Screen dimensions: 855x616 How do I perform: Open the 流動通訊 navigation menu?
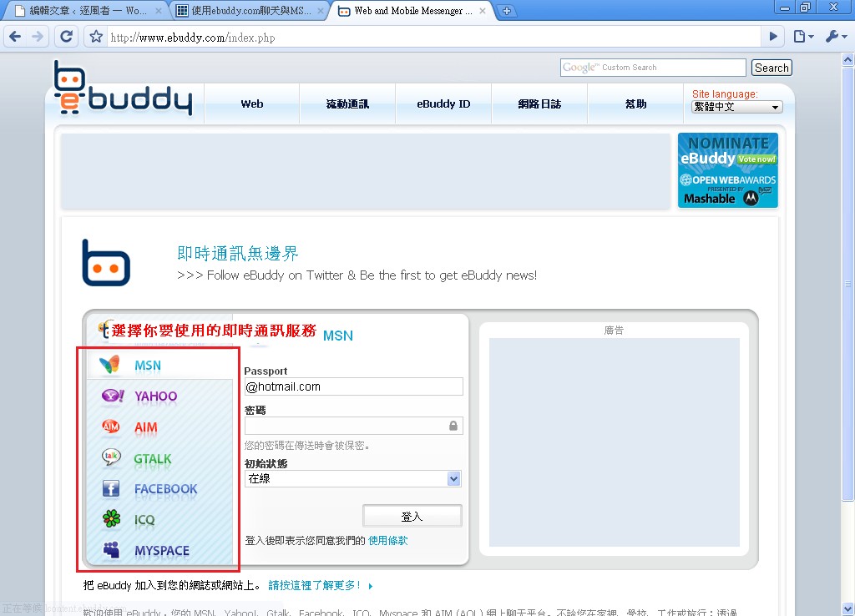347,104
